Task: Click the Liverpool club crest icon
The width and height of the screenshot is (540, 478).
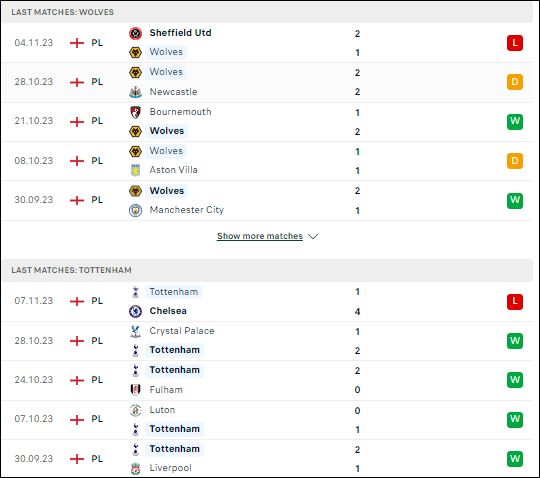Action: tap(135, 468)
